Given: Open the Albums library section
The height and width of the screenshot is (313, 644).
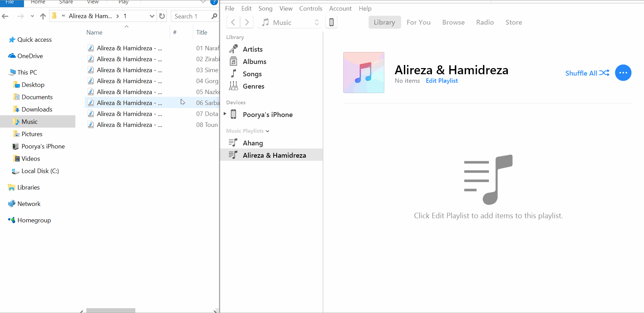Looking at the screenshot, I should pos(254,62).
